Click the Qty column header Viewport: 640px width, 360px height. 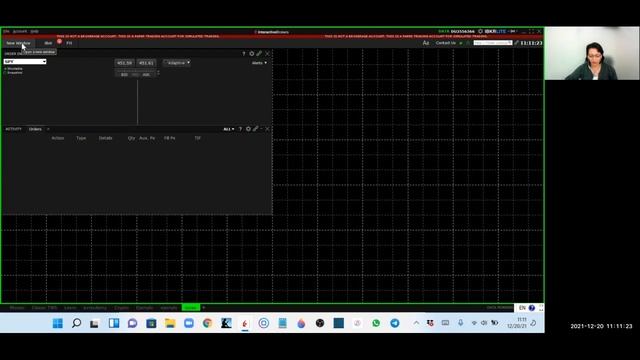tap(131, 138)
